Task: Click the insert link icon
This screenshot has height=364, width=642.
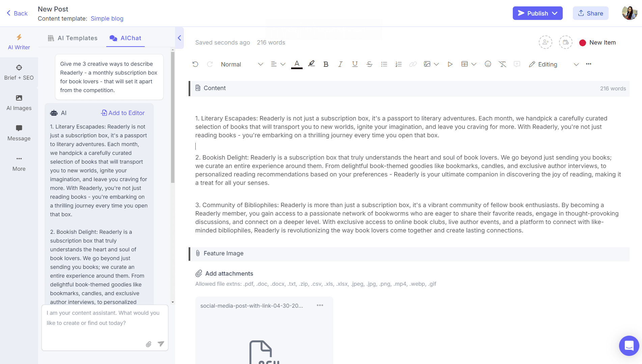Action: click(413, 64)
